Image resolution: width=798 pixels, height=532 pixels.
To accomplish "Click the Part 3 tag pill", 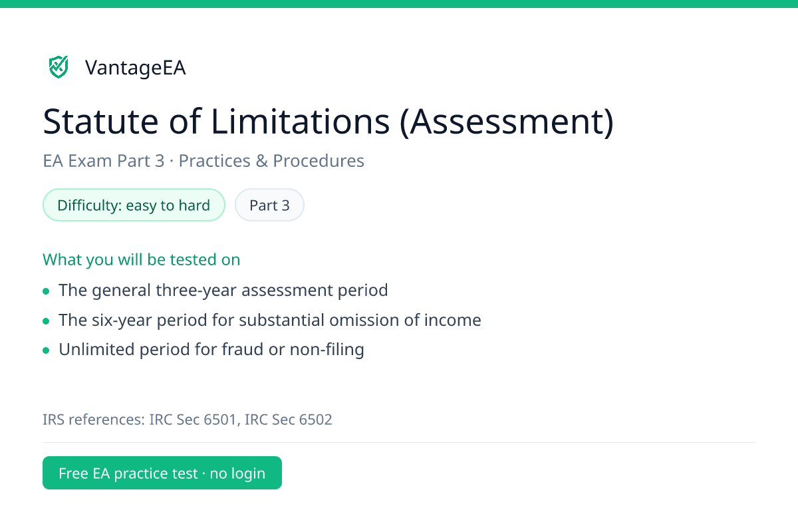I will point(269,205).
